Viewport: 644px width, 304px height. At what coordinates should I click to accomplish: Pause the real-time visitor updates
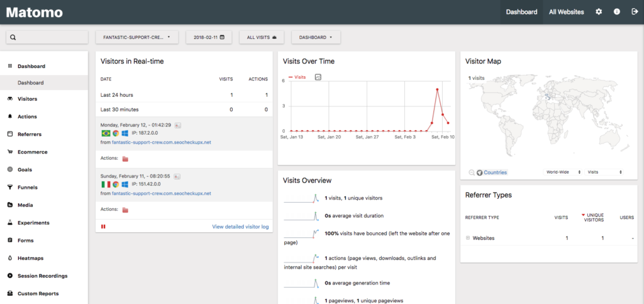[x=103, y=227]
